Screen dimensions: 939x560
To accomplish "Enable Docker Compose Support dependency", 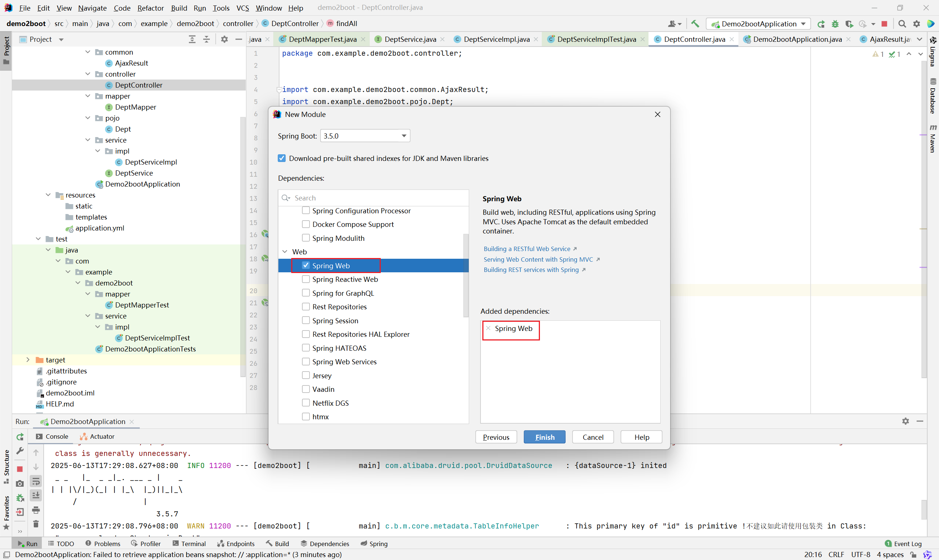I will [306, 224].
